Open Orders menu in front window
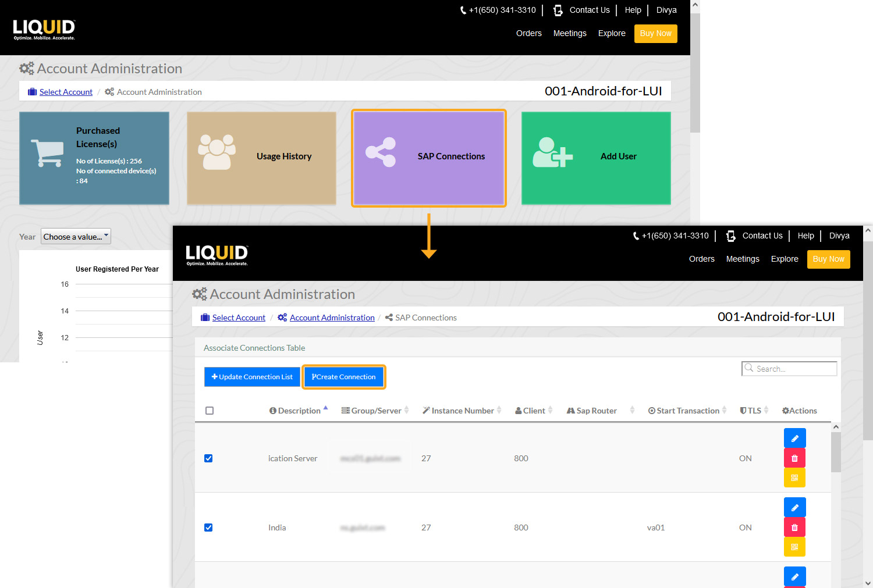 (x=701, y=259)
